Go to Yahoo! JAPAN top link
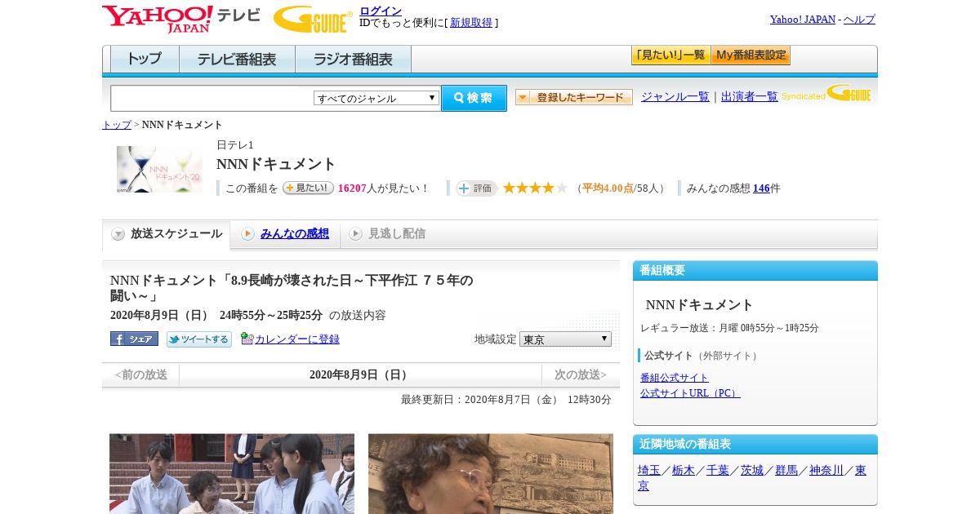 pyautogui.click(x=802, y=19)
